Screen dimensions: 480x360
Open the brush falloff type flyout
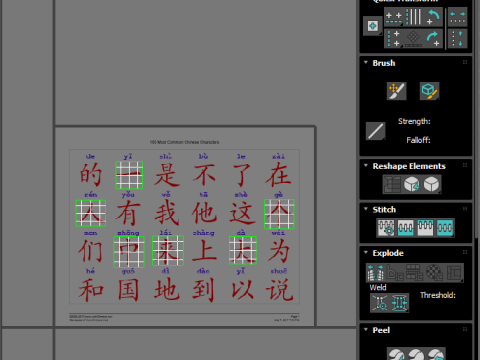(376, 131)
